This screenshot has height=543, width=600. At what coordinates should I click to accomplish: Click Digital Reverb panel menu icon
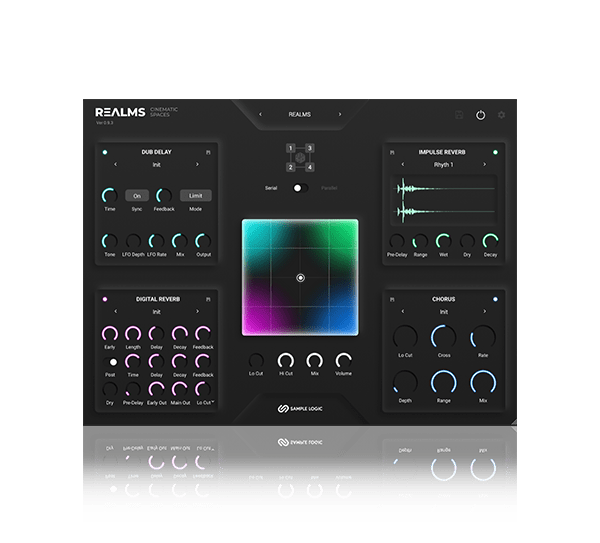pyautogui.click(x=208, y=299)
